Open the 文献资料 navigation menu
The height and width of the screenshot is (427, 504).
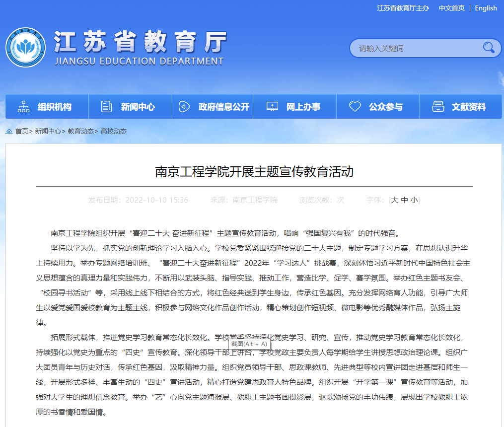pos(468,107)
